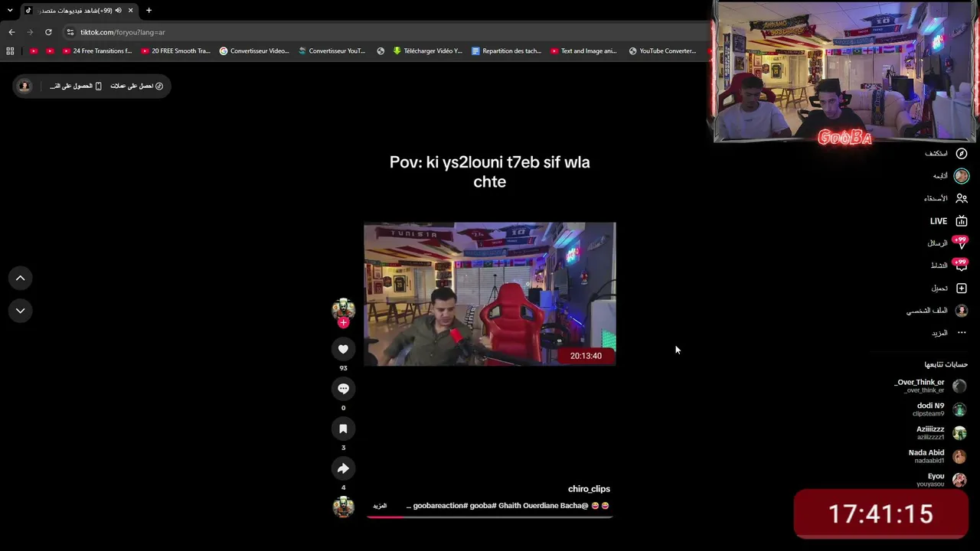Click the @Ghaith Ouerdiane Bacha mention

[x=544, y=506]
